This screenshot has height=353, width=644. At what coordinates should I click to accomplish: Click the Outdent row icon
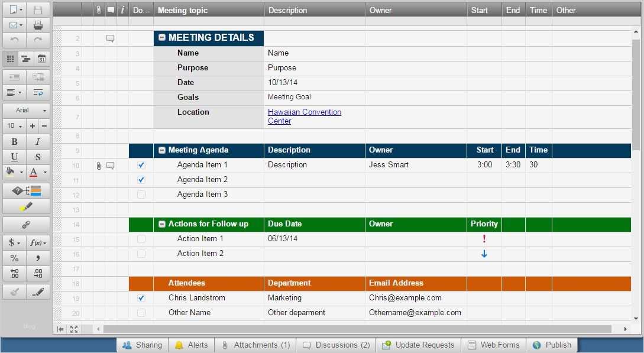14,77
